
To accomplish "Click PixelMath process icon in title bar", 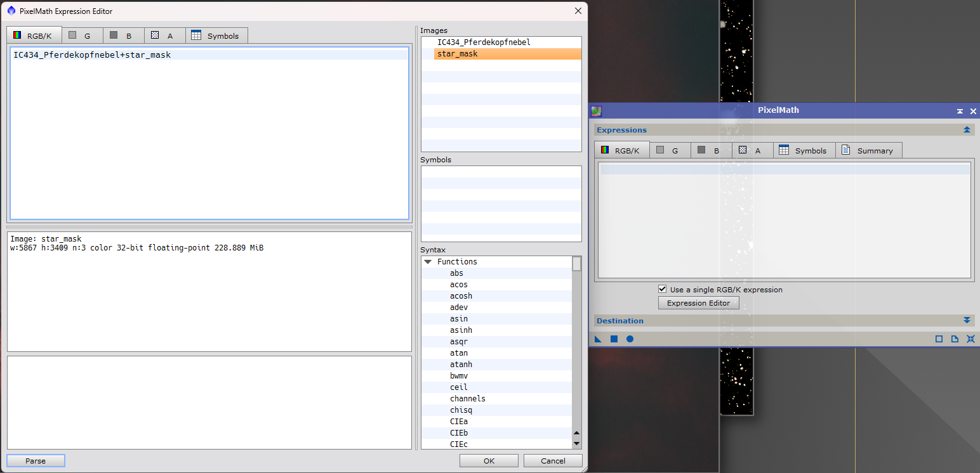I will (x=596, y=111).
